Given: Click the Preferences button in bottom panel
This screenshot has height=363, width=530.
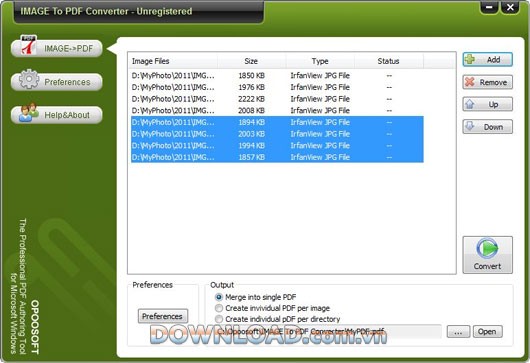Looking at the screenshot, I should [x=163, y=316].
